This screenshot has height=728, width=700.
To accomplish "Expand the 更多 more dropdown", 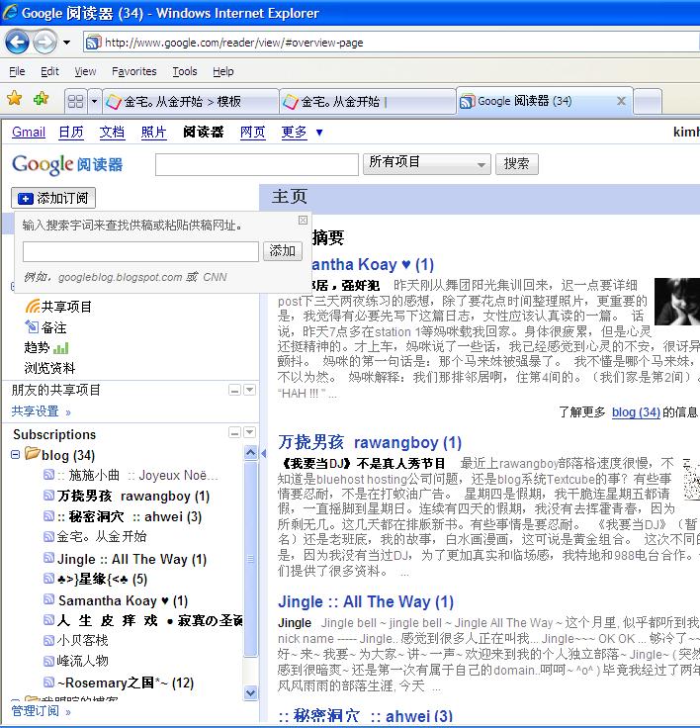I will (x=302, y=132).
